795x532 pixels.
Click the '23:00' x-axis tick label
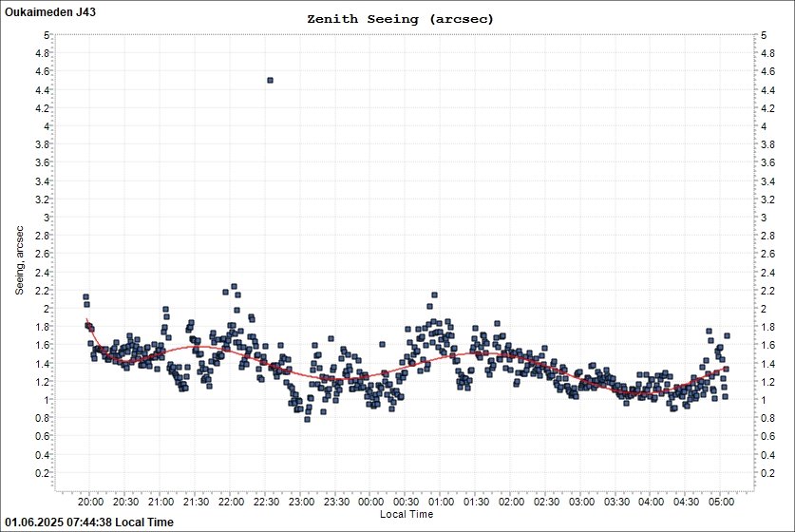click(301, 502)
